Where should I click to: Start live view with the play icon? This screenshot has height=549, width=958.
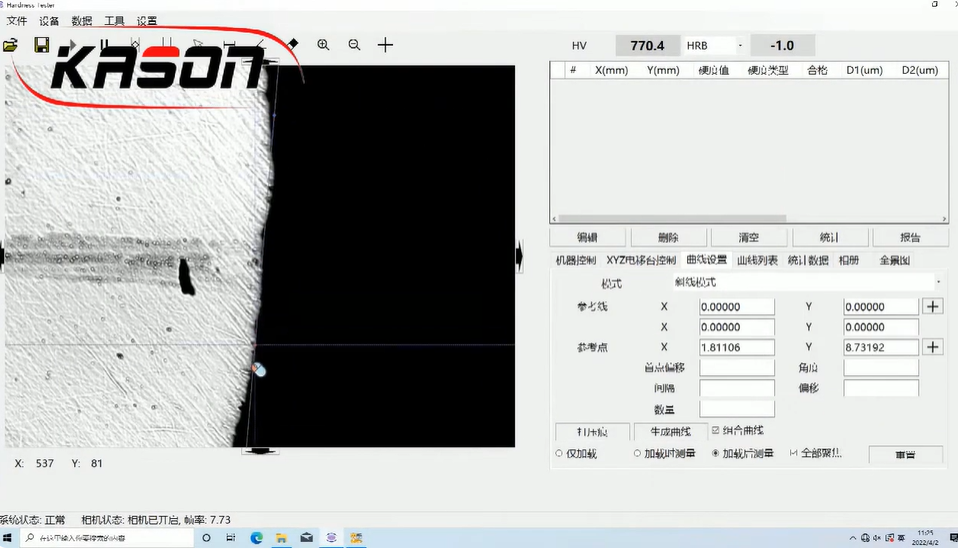click(x=73, y=45)
